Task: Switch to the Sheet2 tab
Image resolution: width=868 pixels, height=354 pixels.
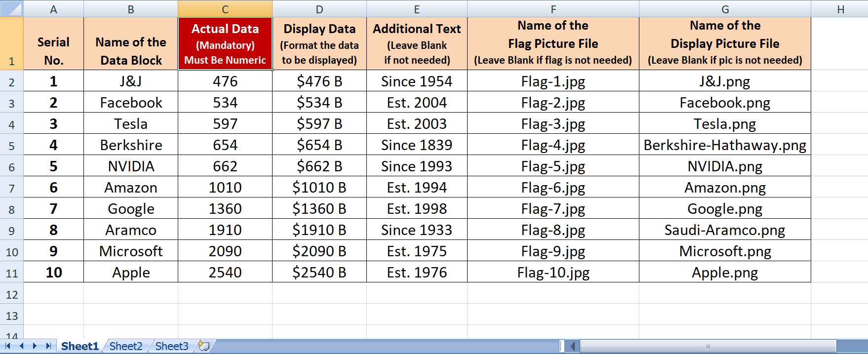Action: [126, 346]
